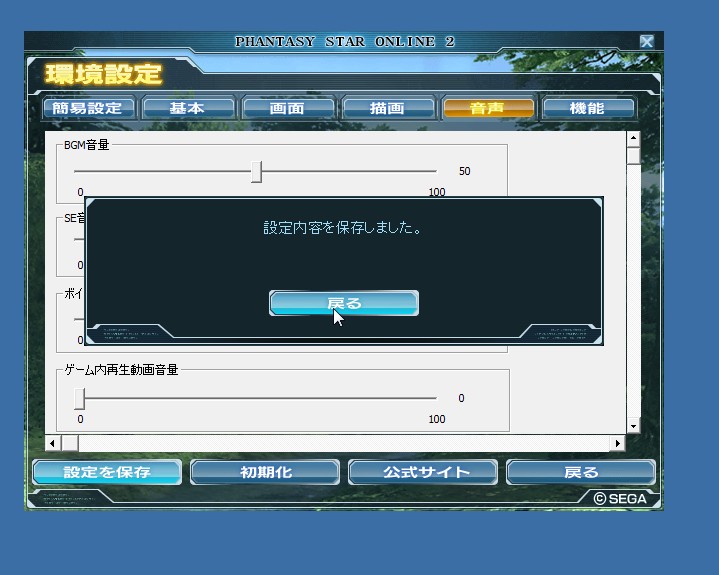Click the 設定を保存 button
Screen dimensions: 719x575
[x=107, y=472]
